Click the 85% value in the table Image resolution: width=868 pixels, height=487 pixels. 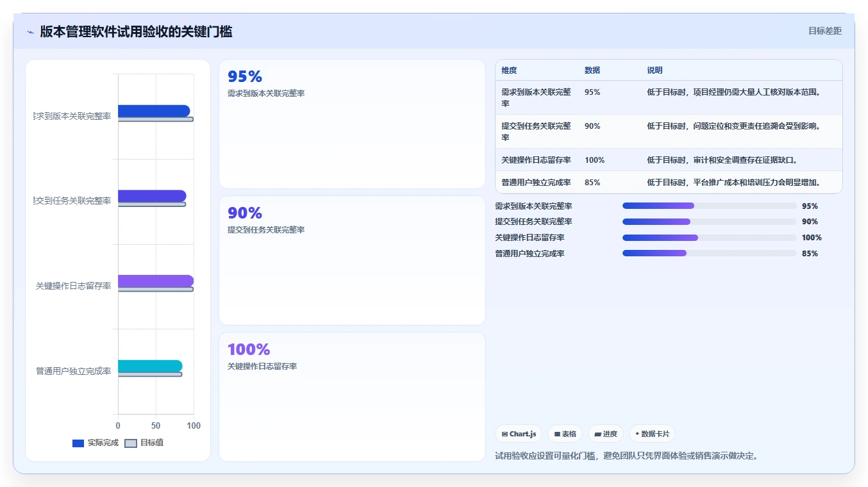[x=592, y=183]
